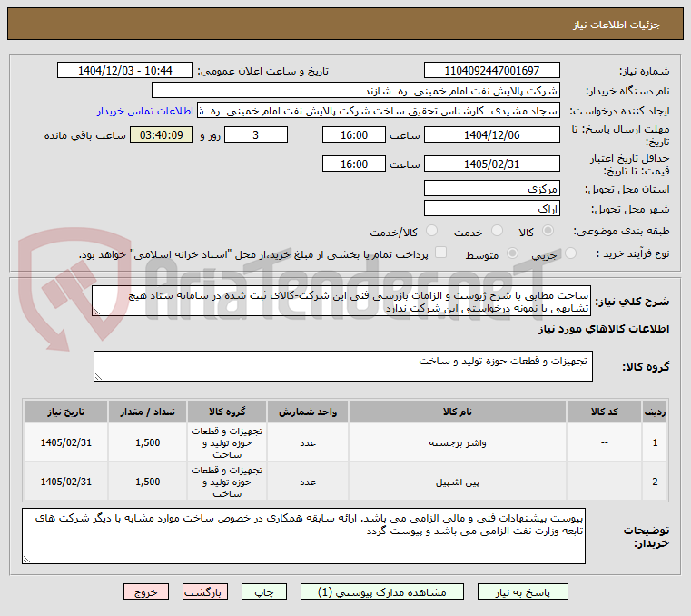The width and height of the screenshot is (691, 616).
Task: Click the price validity date 1405/02/31 field
Action: [x=492, y=164]
